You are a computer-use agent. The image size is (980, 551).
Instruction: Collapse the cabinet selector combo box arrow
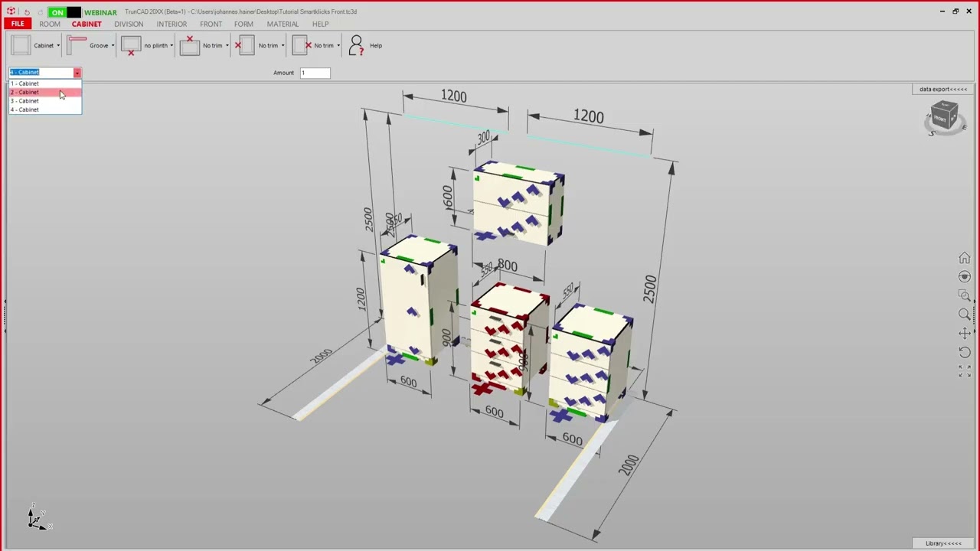[x=77, y=73]
